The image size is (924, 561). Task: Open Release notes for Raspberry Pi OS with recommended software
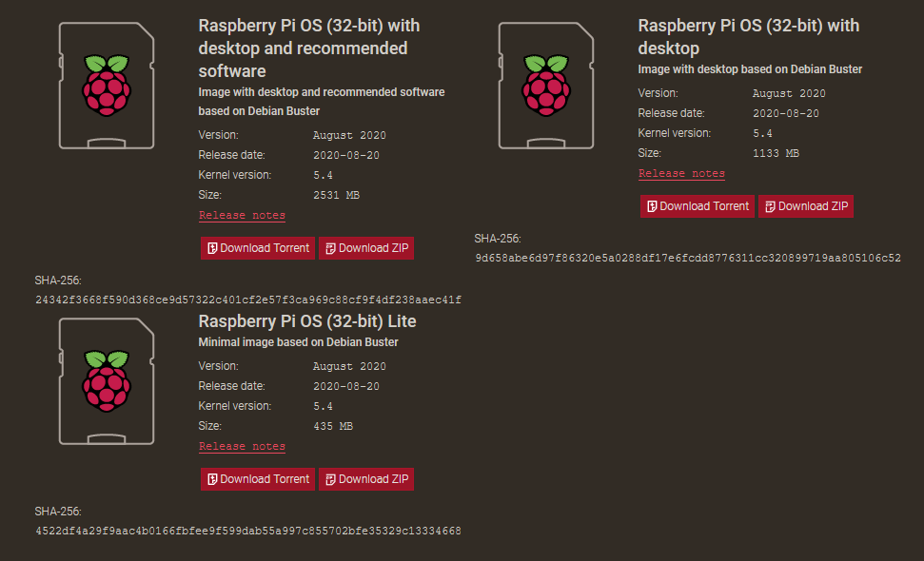242,215
